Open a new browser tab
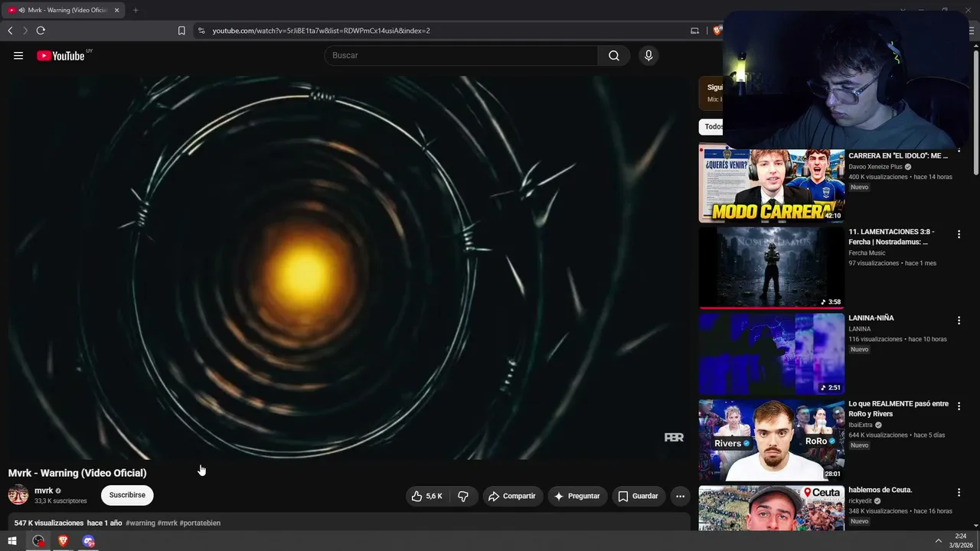Screen dimensions: 980x551 136,11
